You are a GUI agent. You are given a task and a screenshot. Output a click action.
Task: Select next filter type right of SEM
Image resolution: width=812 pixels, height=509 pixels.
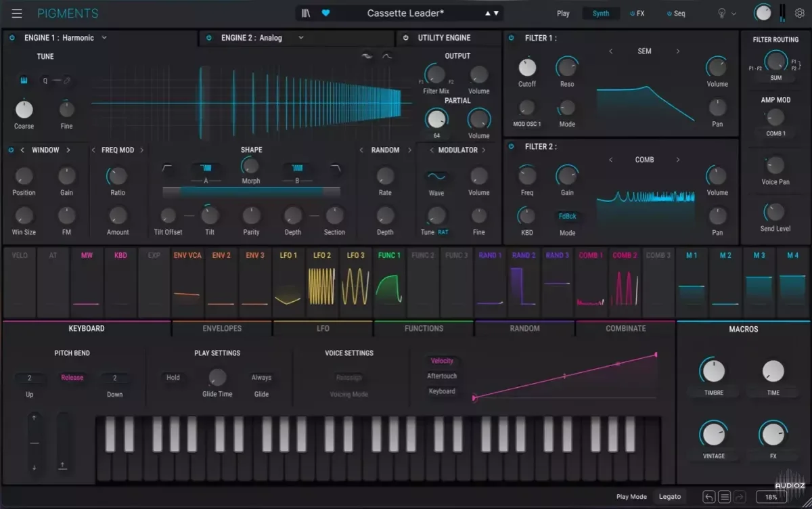678,51
